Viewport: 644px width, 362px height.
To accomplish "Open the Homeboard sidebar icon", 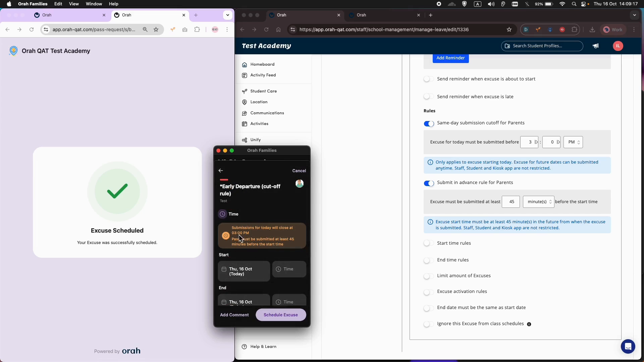I will click(245, 64).
